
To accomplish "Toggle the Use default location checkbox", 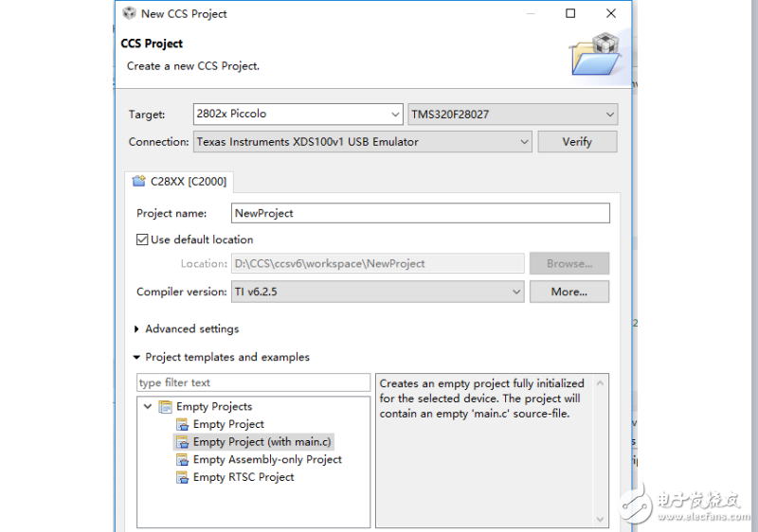I will [143, 239].
